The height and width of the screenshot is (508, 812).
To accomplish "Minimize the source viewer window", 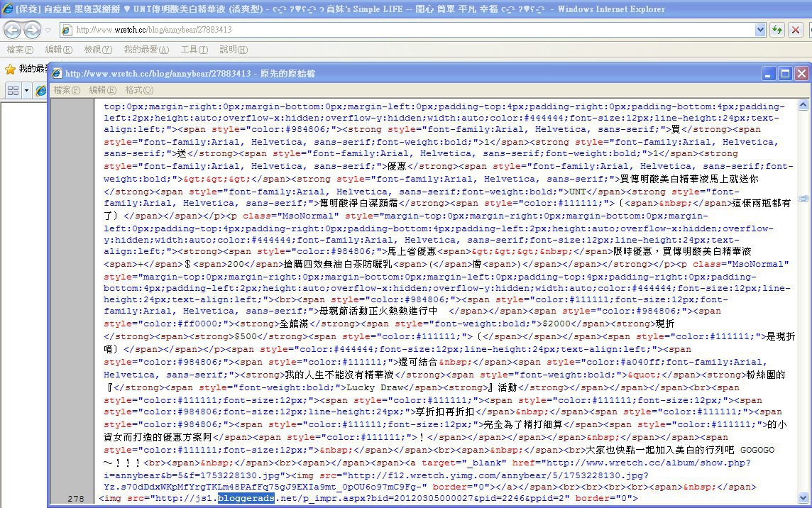I will coord(769,74).
